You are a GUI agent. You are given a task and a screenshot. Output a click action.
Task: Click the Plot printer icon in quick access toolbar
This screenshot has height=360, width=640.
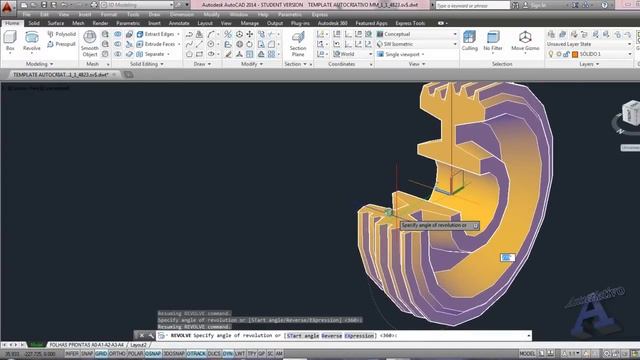pos(94,5)
